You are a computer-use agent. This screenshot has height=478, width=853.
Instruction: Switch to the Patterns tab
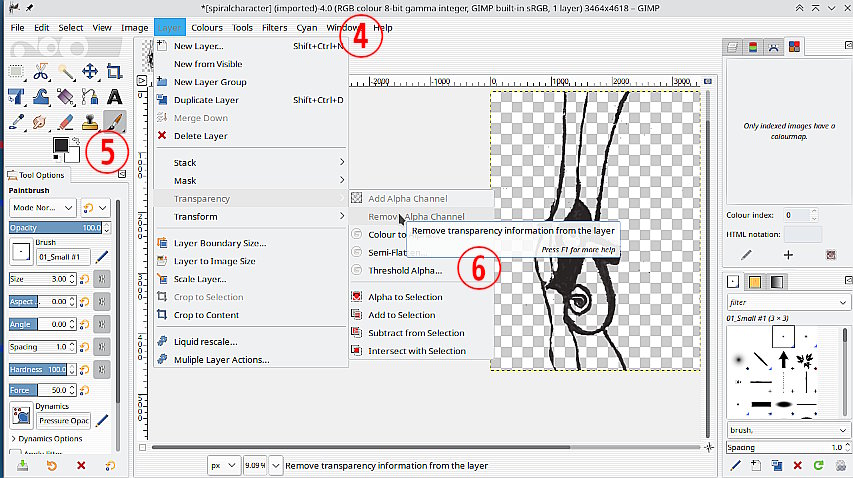click(x=755, y=282)
